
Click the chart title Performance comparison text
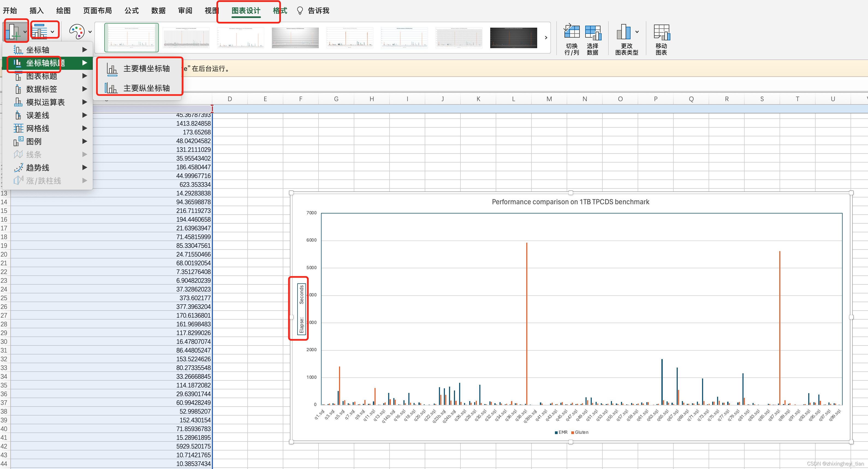pos(570,202)
